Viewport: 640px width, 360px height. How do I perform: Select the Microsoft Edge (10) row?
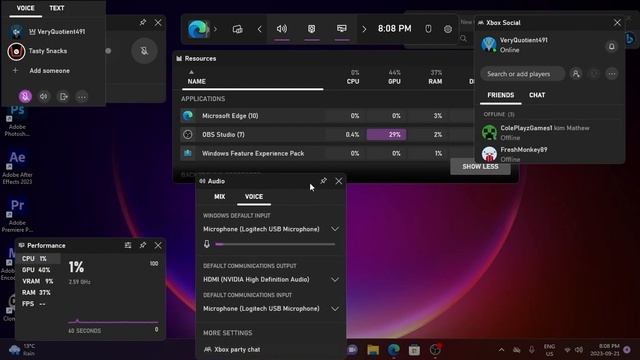(327, 116)
